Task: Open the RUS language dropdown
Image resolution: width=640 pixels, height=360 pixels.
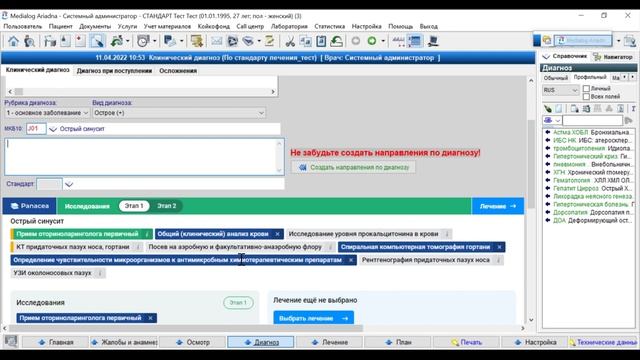Action: point(561,90)
